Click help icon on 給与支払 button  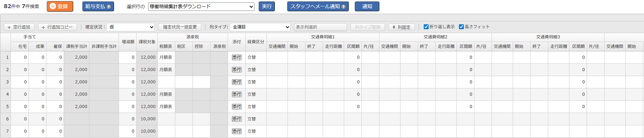[x=108, y=7]
